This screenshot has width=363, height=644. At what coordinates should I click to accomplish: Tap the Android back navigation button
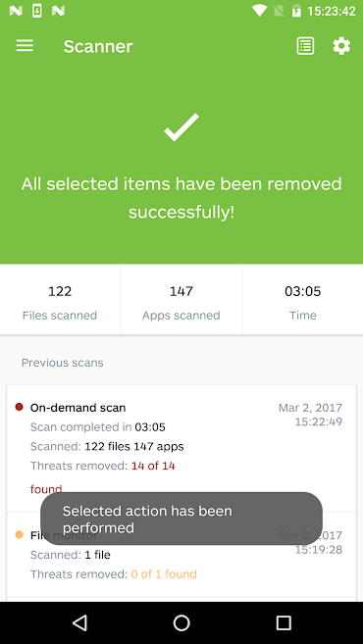tap(79, 622)
